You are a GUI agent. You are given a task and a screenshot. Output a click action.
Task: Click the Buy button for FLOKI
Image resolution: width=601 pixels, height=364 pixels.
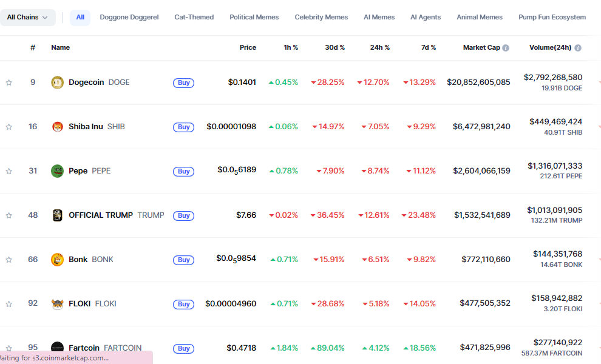[183, 304]
